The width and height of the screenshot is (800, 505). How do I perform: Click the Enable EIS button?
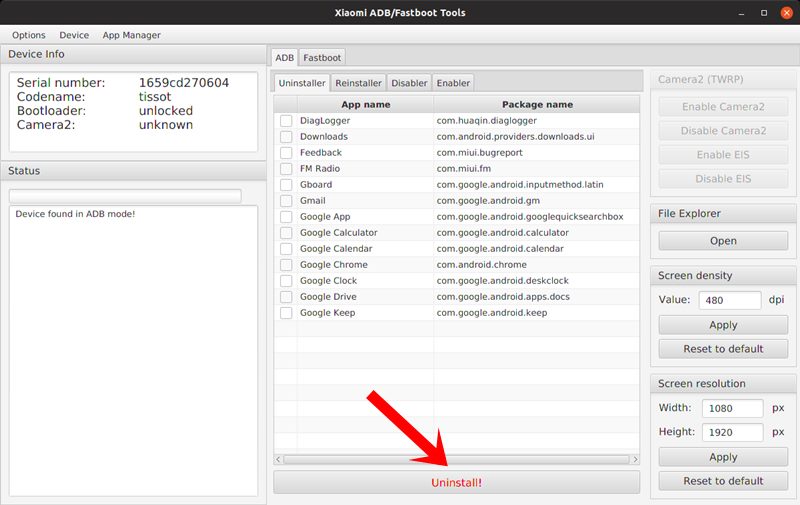723,155
